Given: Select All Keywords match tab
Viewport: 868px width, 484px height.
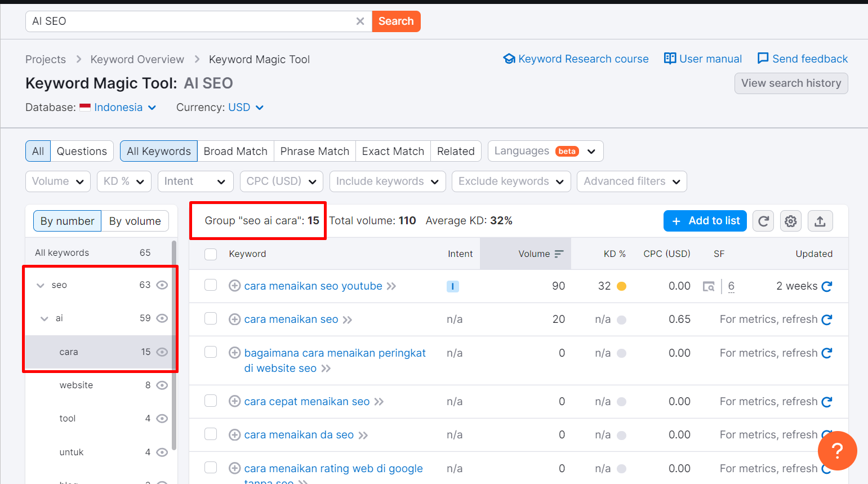Looking at the screenshot, I should (158, 151).
